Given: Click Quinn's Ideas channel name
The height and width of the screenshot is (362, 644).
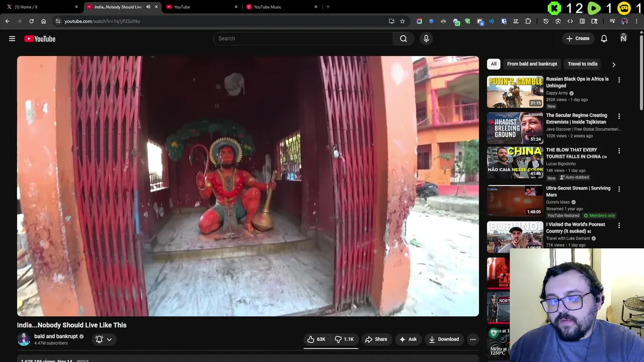Looking at the screenshot, I should click(558, 202).
